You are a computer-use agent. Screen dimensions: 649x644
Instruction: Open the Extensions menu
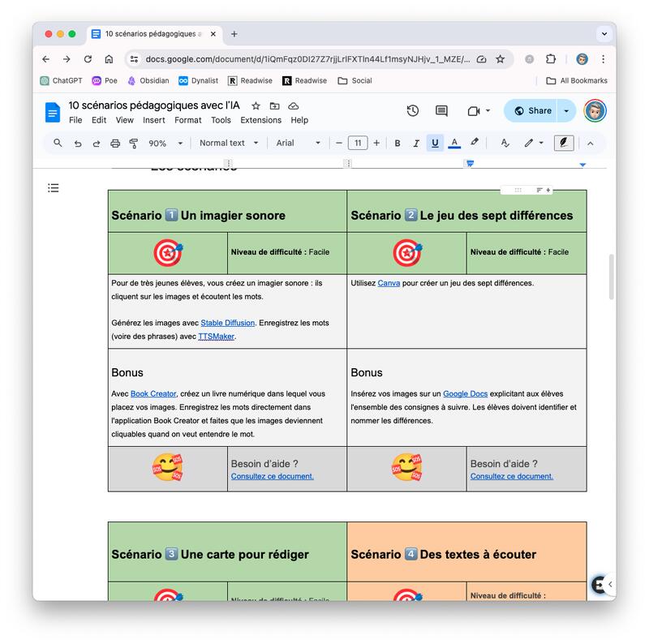pyautogui.click(x=260, y=120)
